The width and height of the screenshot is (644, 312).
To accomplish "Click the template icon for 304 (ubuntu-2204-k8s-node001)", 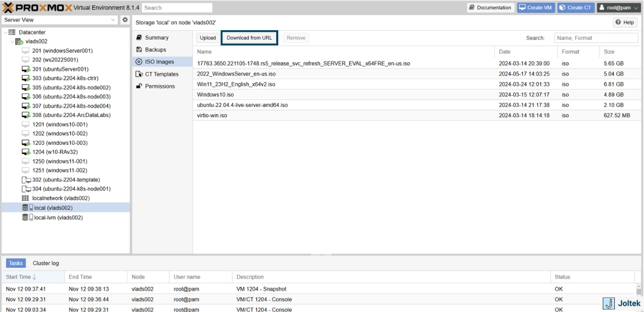I will (x=26, y=189).
